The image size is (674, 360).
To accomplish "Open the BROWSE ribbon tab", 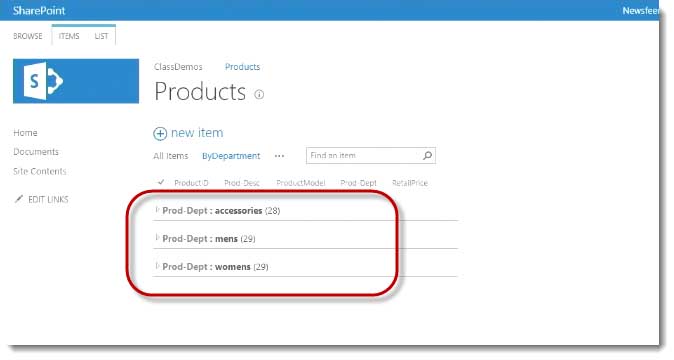I will coord(28,36).
